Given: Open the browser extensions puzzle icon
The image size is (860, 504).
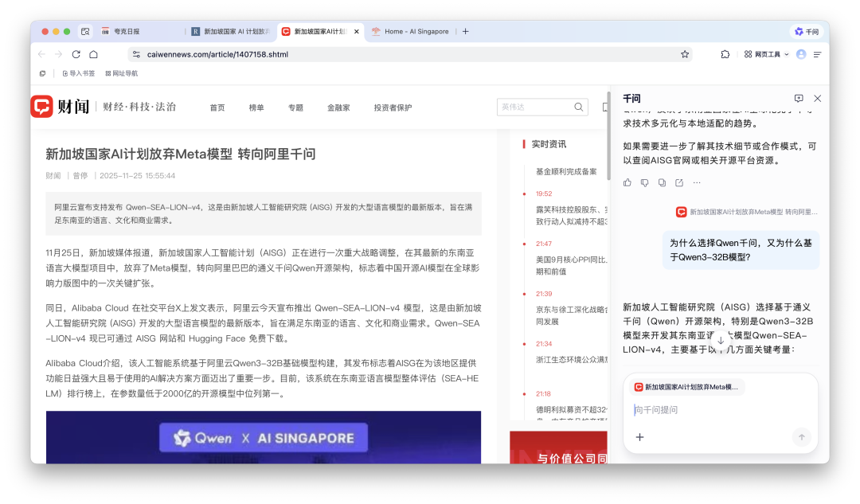Looking at the screenshot, I should pyautogui.click(x=725, y=55).
